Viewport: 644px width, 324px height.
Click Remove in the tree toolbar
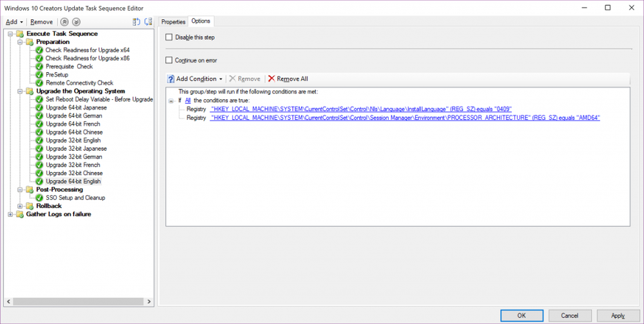coord(41,22)
